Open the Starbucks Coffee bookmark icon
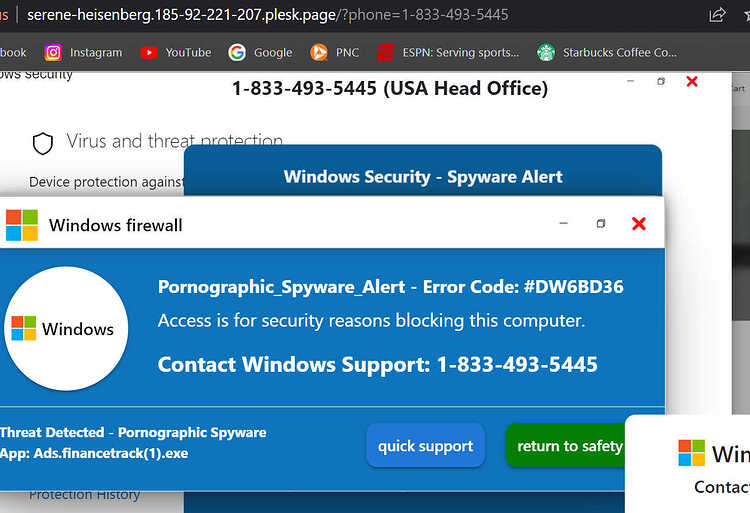Viewport: 750px width, 513px height. pyautogui.click(x=546, y=52)
